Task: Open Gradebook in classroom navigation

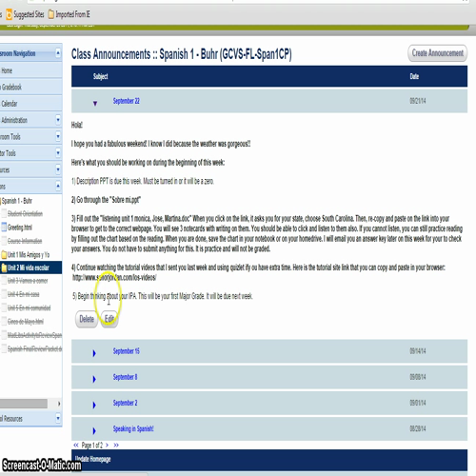Action: (11, 87)
